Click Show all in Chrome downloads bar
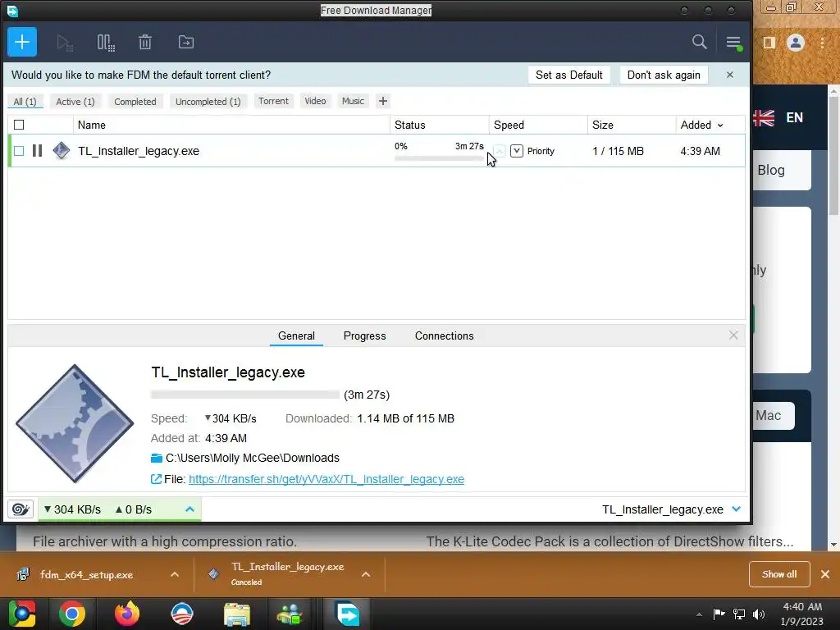Image resolution: width=840 pixels, height=630 pixels. pyautogui.click(x=779, y=574)
